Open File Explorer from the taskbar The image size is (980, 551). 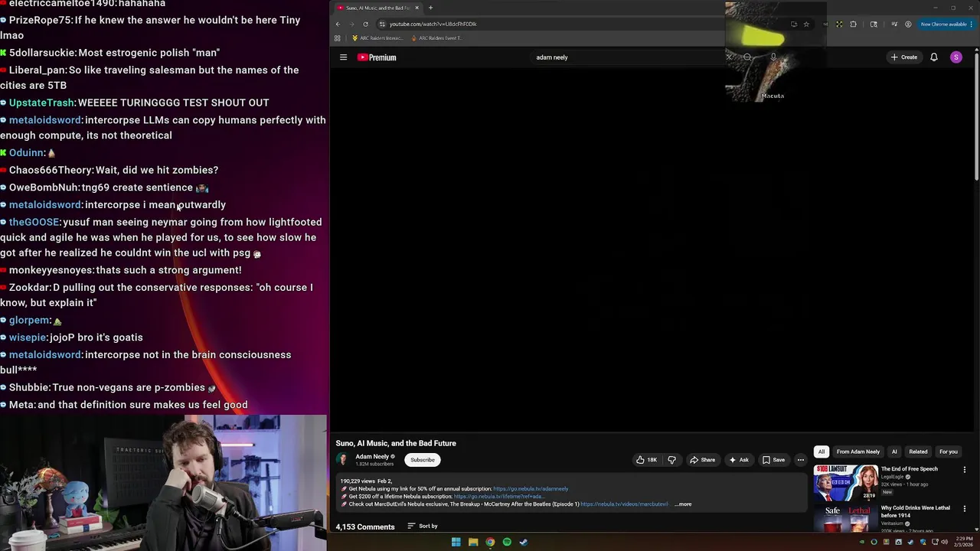click(x=473, y=542)
